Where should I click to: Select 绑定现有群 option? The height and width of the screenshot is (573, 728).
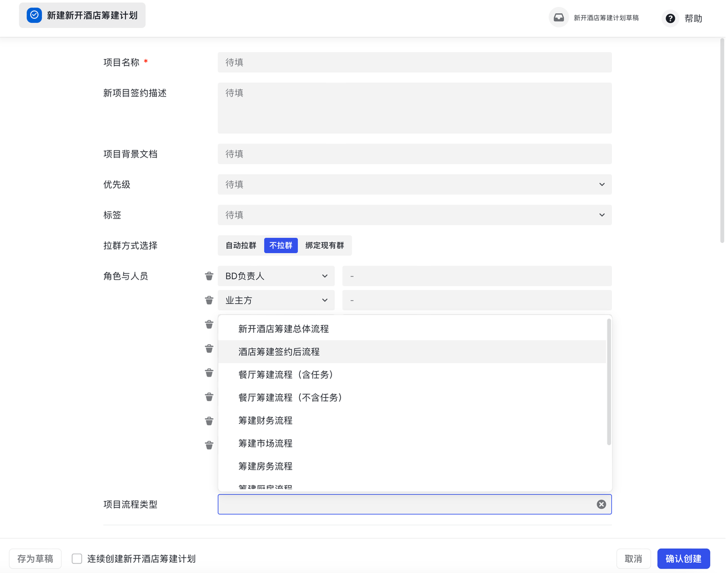[x=325, y=245]
